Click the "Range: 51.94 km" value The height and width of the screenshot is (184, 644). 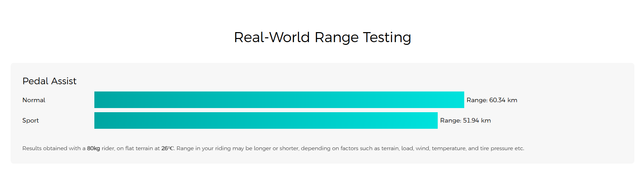click(x=465, y=120)
